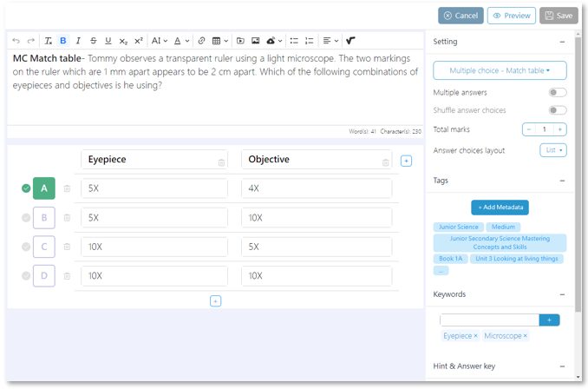
Task: Toggle bold formatting in the editor toolbar
Action: (63, 41)
